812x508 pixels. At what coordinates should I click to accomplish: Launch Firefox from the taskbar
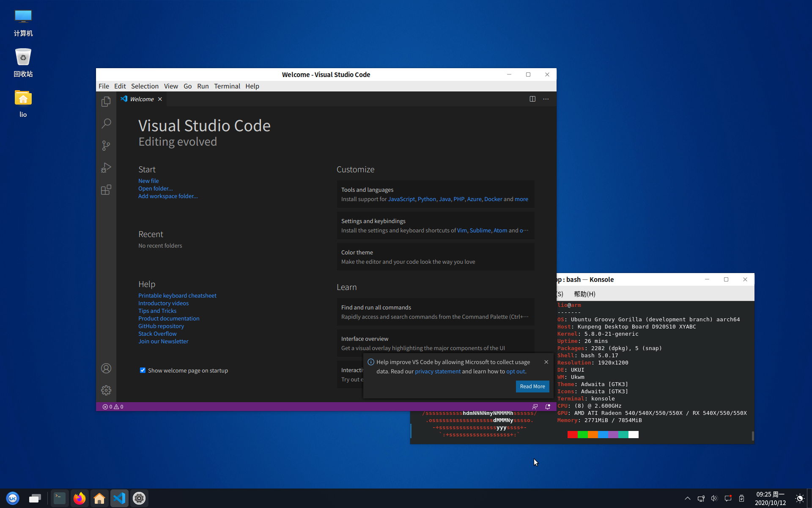coord(79,498)
